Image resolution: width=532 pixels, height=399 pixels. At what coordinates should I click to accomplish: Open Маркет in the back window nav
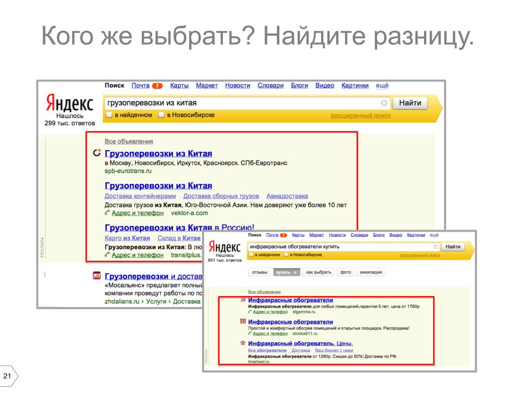(x=207, y=86)
